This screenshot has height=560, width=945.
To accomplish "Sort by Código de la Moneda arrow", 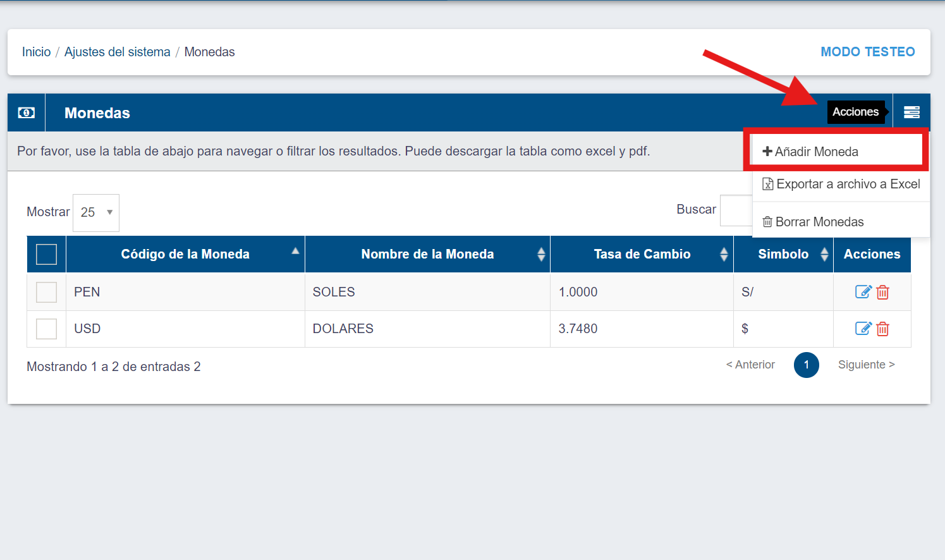I will click(x=295, y=251).
